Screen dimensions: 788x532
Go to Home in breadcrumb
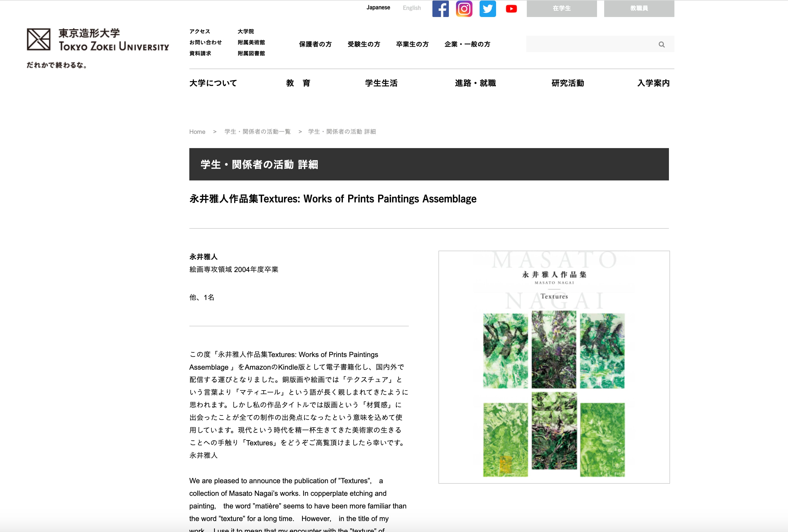pos(197,131)
